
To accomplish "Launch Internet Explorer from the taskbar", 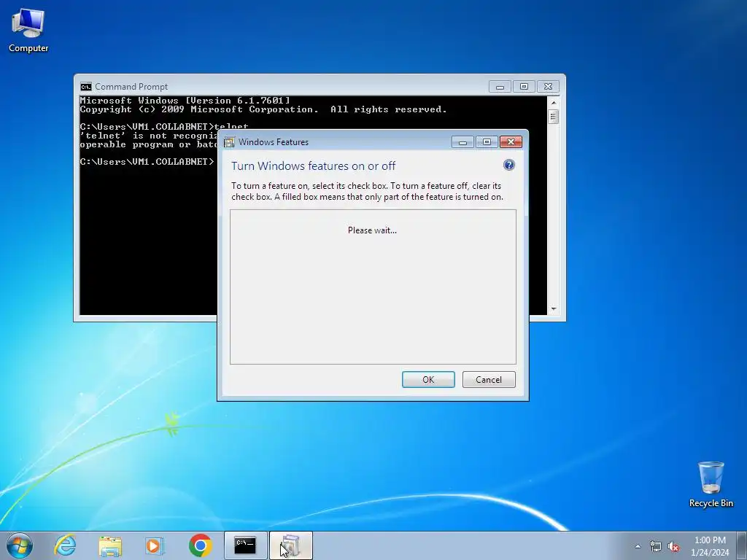I will [65, 545].
